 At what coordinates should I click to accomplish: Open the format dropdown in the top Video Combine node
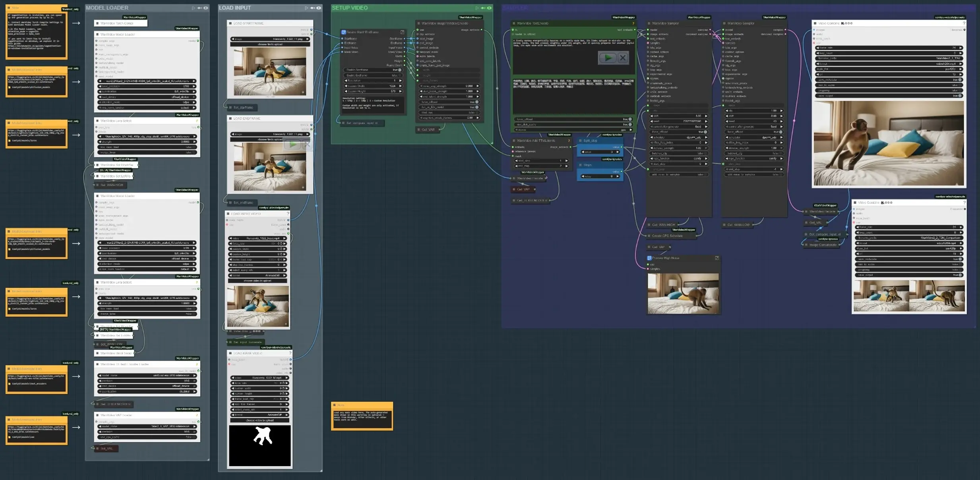889,64
